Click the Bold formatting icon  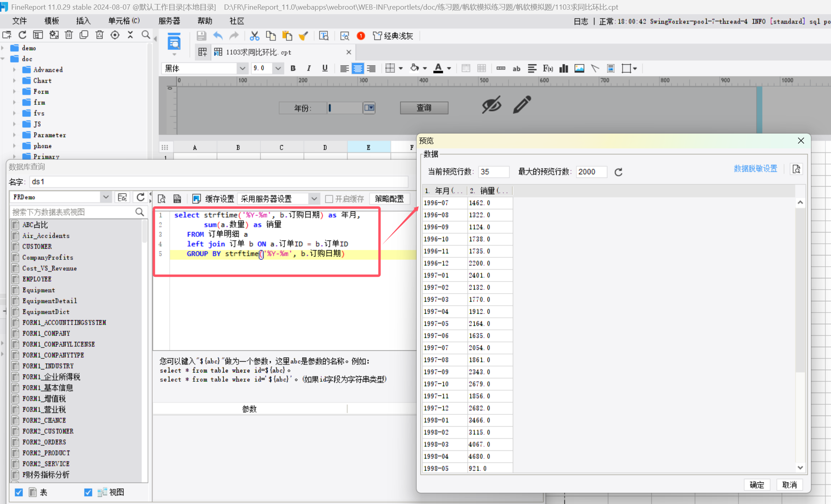pyautogui.click(x=293, y=68)
